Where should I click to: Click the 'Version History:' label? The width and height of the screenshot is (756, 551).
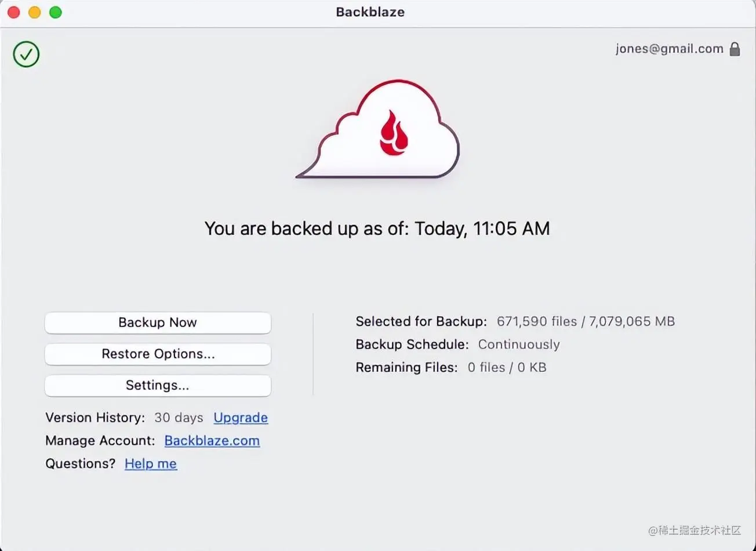click(x=95, y=418)
